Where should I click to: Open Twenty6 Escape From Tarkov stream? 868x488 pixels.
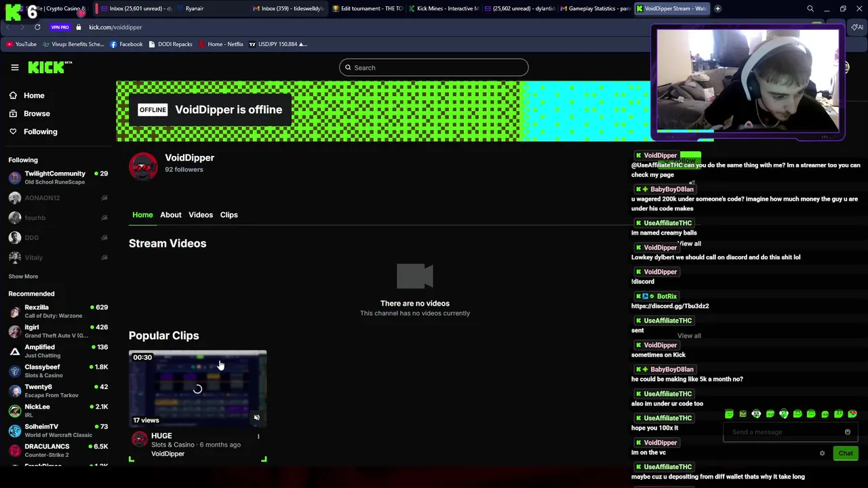point(58,390)
